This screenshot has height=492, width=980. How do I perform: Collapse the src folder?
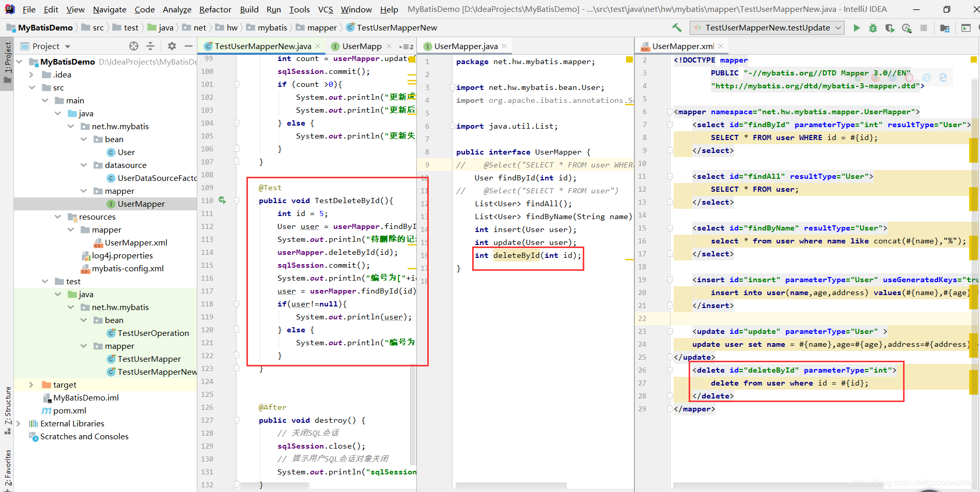click(x=32, y=87)
